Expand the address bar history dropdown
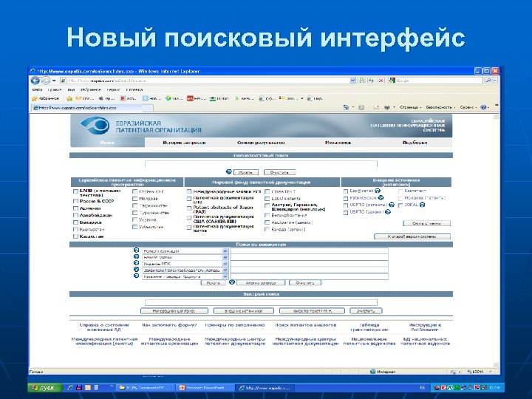Screen dimensions: 532x399 coord(352,81)
